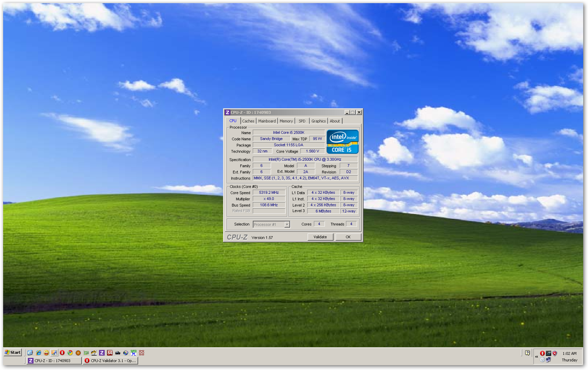Click the purple CPU-Z Quick Launch icon
The image size is (588, 370).
[x=102, y=353]
